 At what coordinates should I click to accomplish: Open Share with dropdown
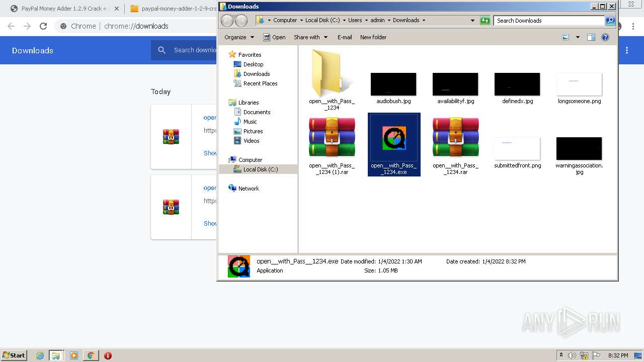coord(310,37)
